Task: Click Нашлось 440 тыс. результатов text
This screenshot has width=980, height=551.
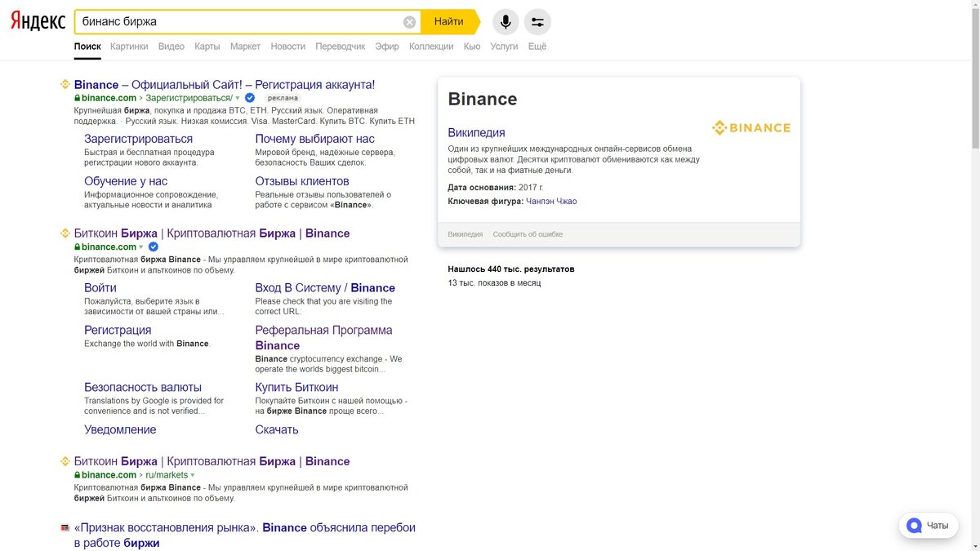Action: [511, 269]
